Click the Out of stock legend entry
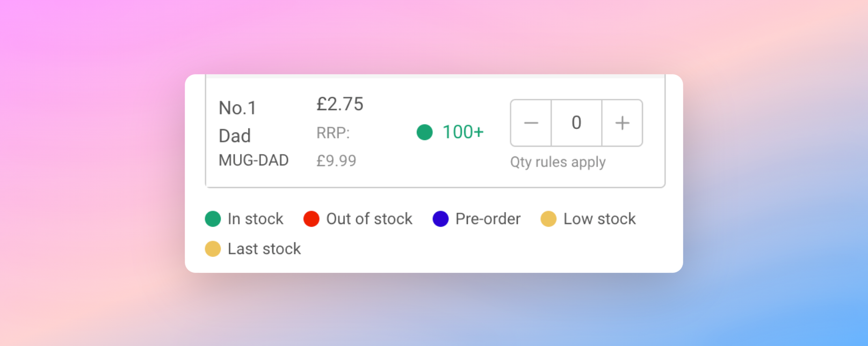Screen dimensions: 868x346 coord(368,219)
